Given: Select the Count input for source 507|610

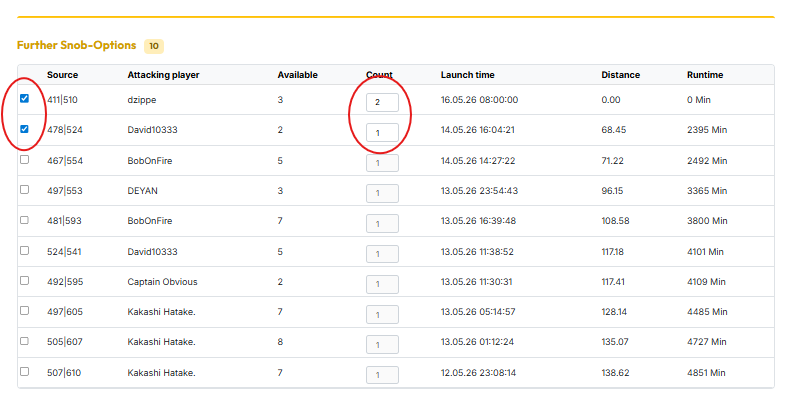Looking at the screenshot, I should point(382,375).
